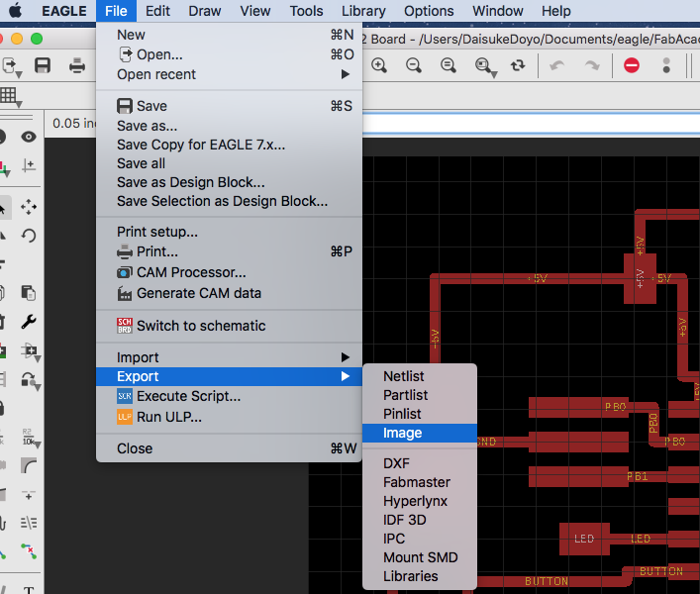Choose Partlist from Export submenu
Image resolution: width=700 pixels, height=594 pixels.
click(420, 394)
